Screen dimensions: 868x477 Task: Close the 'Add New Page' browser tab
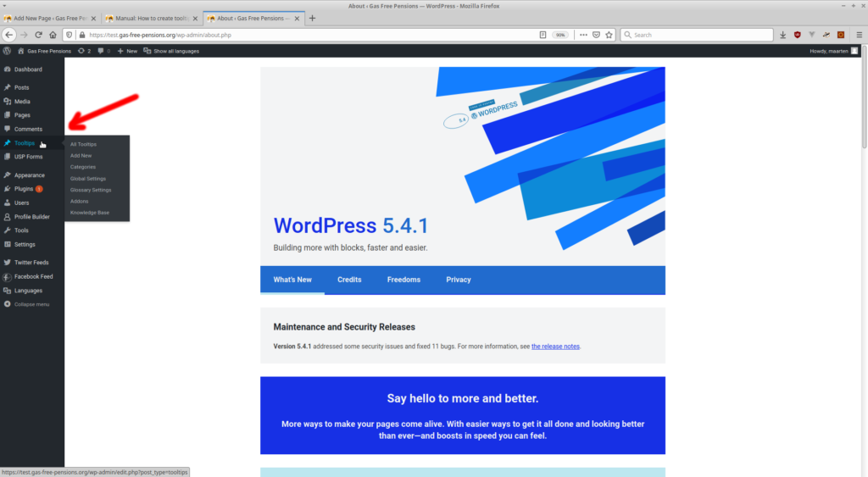pyautogui.click(x=93, y=19)
